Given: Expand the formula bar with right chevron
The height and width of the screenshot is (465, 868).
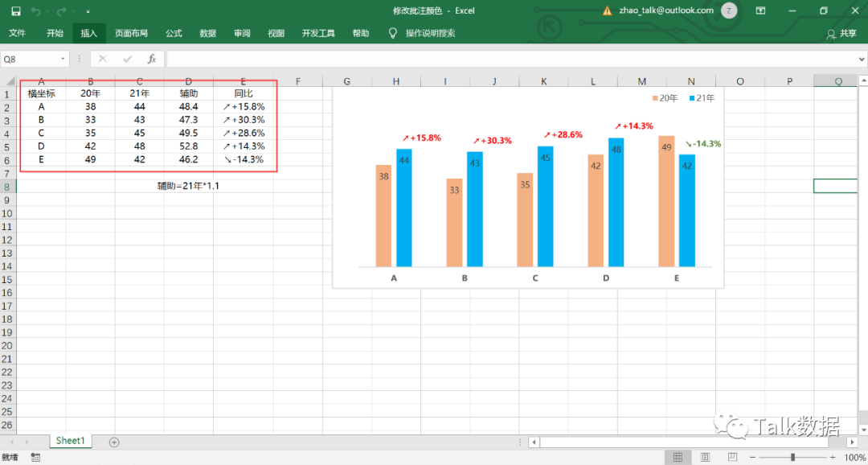Looking at the screenshot, I should pyautogui.click(x=861, y=59).
